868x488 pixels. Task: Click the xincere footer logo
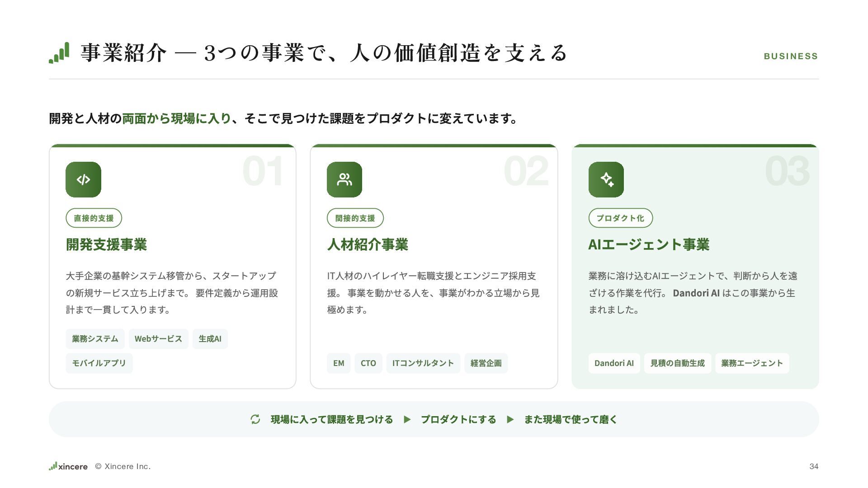(68, 466)
